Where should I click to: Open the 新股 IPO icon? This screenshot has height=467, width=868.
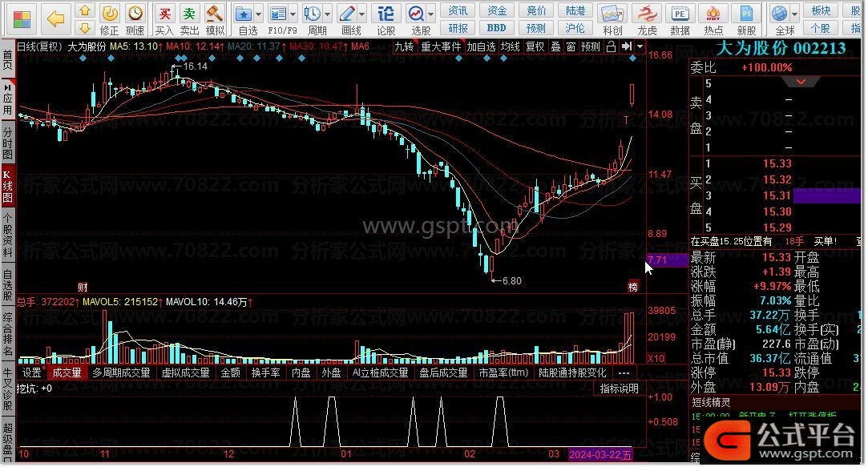(746, 14)
